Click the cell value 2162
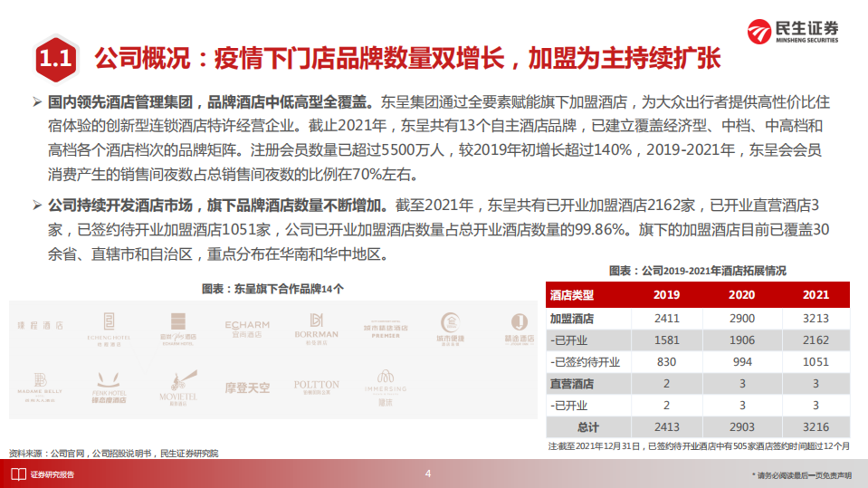The width and height of the screenshot is (868, 488). 816,340
